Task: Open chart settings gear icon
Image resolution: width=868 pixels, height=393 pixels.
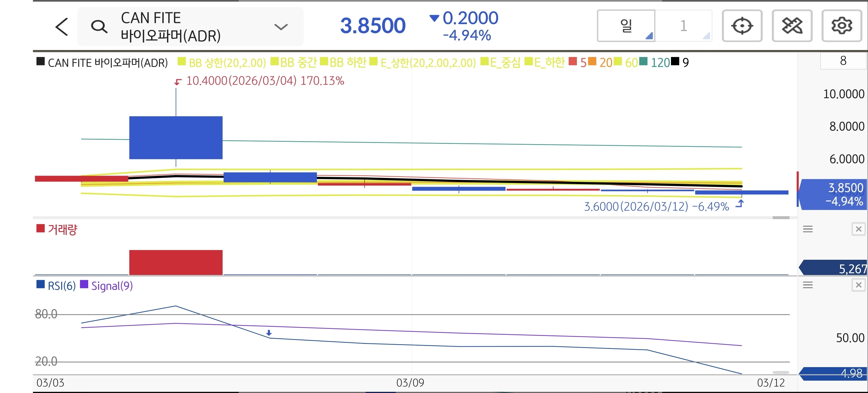Action: [x=841, y=26]
